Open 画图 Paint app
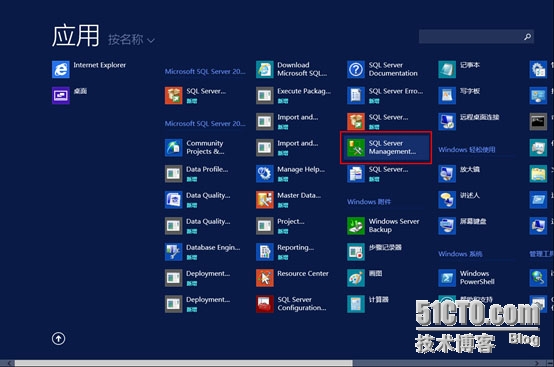The height and width of the screenshot is (367, 554). pos(365,278)
